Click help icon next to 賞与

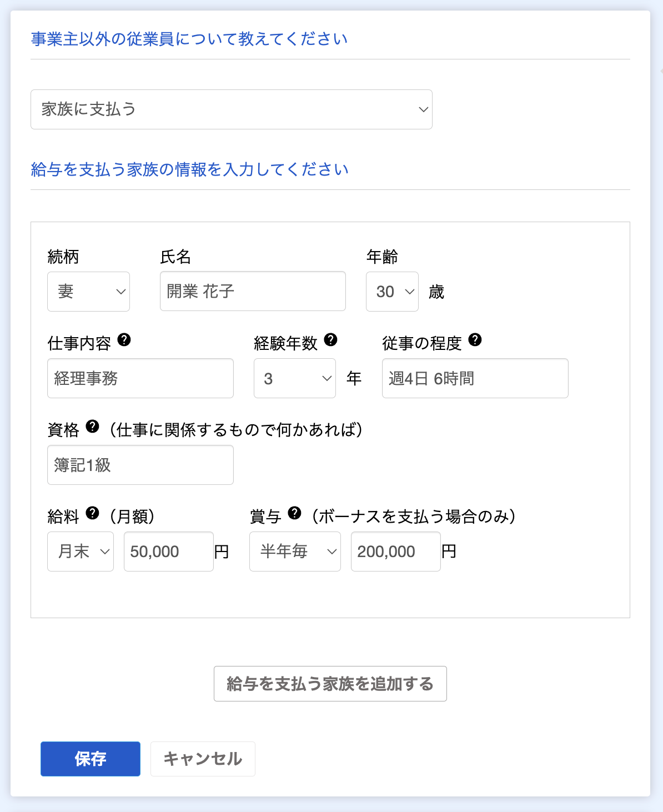pyautogui.click(x=294, y=513)
